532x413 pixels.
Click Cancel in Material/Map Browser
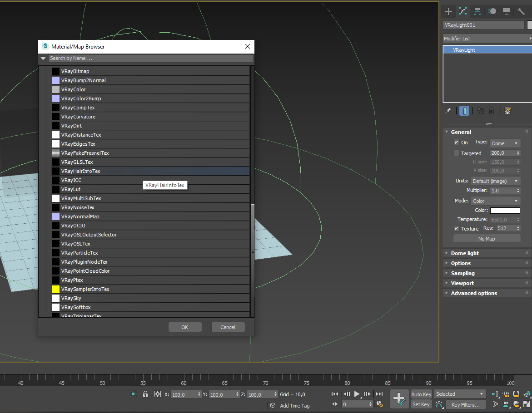pyautogui.click(x=228, y=327)
